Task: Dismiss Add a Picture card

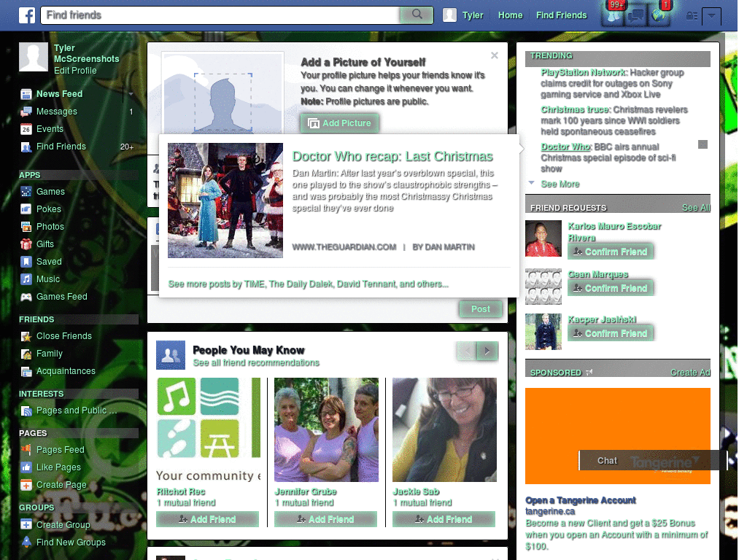Action: (495, 55)
